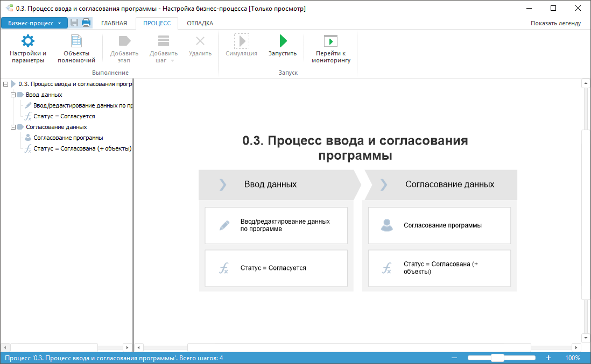Click the zoom in plus button
The image size is (591, 364).
(x=548, y=358)
